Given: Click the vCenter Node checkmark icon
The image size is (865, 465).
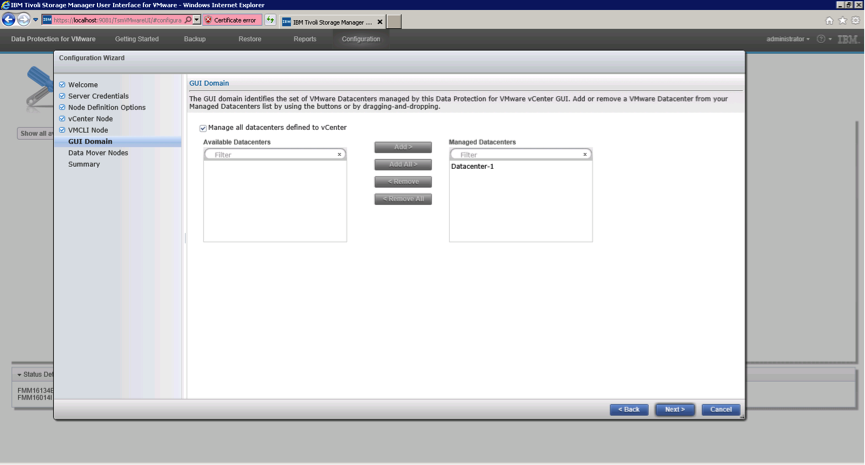Looking at the screenshot, I should point(62,119).
